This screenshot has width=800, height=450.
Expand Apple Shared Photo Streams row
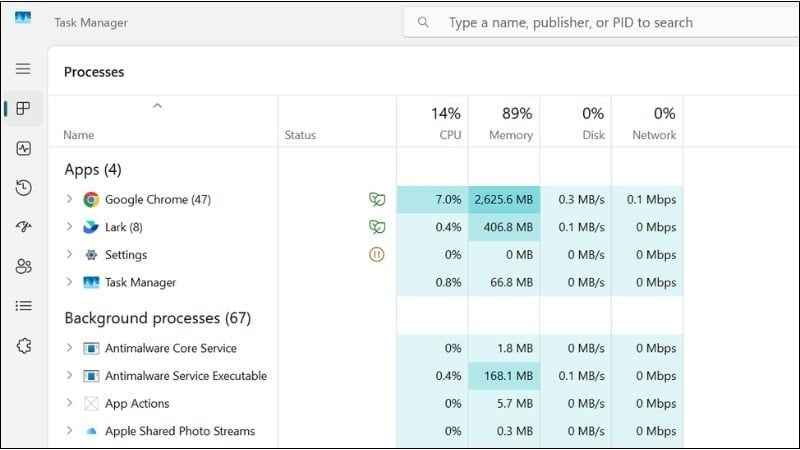tap(69, 430)
